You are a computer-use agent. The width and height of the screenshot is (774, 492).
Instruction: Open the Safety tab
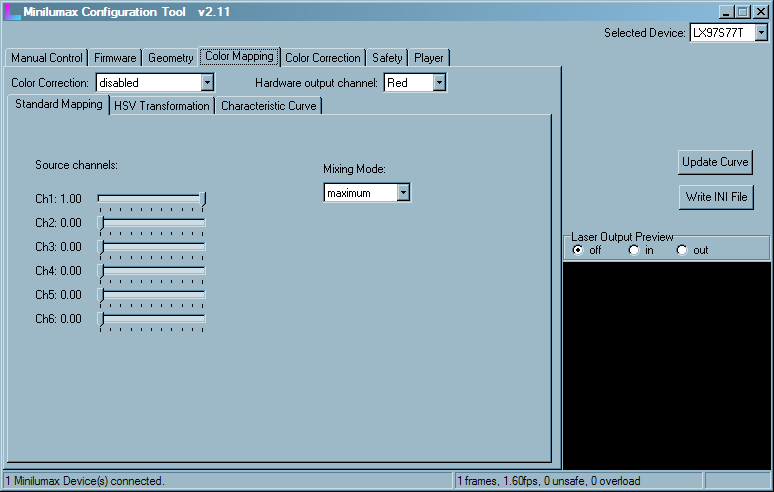click(x=387, y=58)
